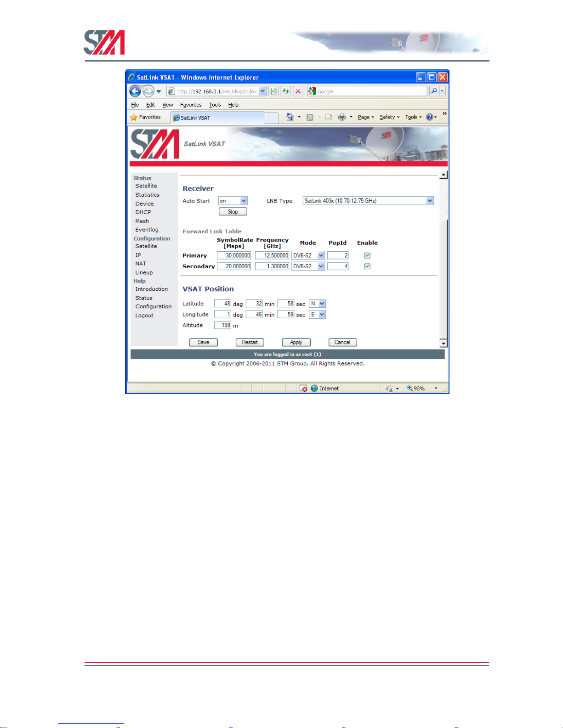Click Secondary Frequency field 1.300000

click(x=272, y=266)
